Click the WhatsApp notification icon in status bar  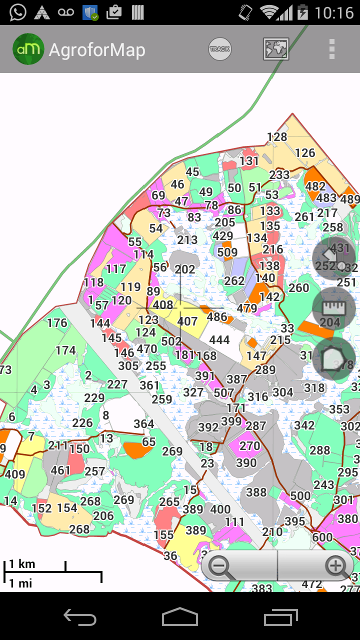18,12
